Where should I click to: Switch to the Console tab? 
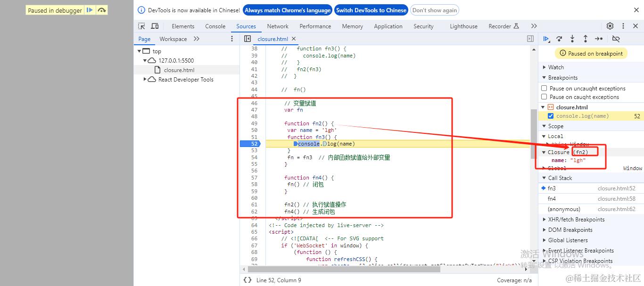215,26
